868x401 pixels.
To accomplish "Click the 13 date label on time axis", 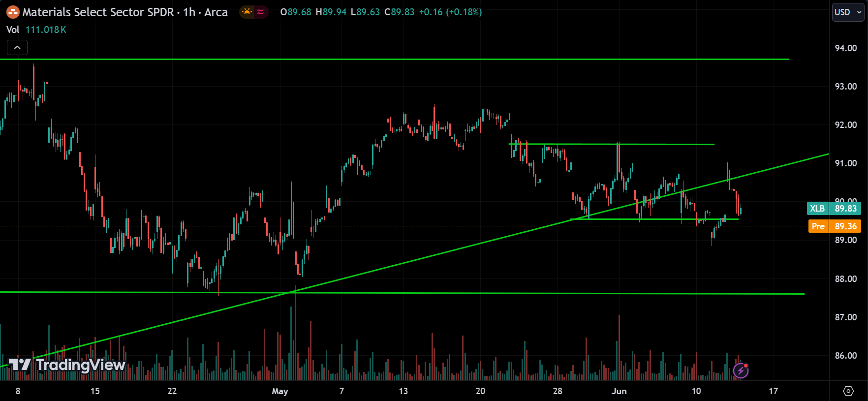I will (x=403, y=391).
